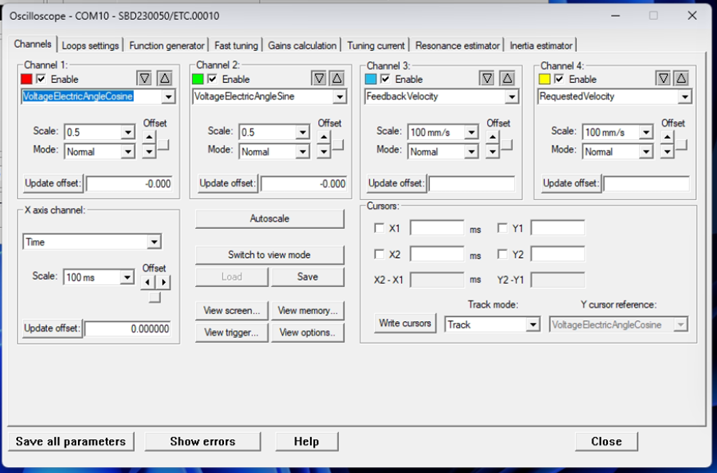Click Channel 1 down triangle icon
The height and width of the screenshot is (473, 717).
point(145,78)
